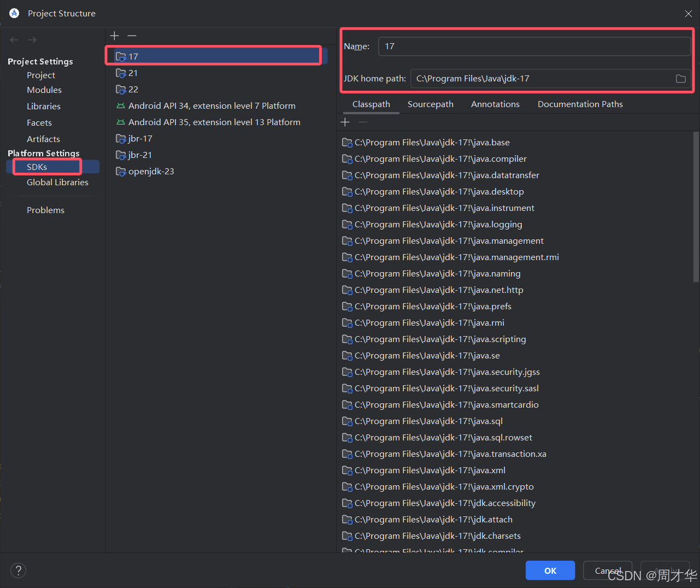Click the java.rmi entry folder icon
The width and height of the screenshot is (700, 588).
coord(347,323)
